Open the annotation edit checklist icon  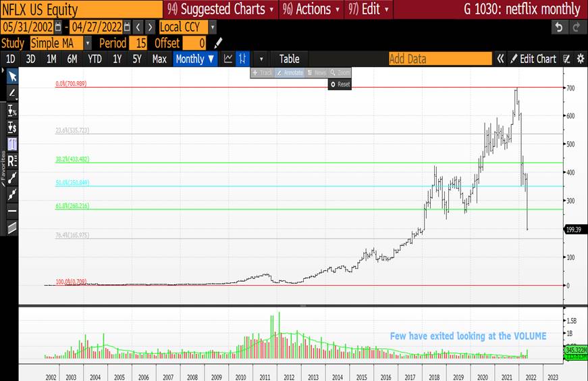point(566,59)
